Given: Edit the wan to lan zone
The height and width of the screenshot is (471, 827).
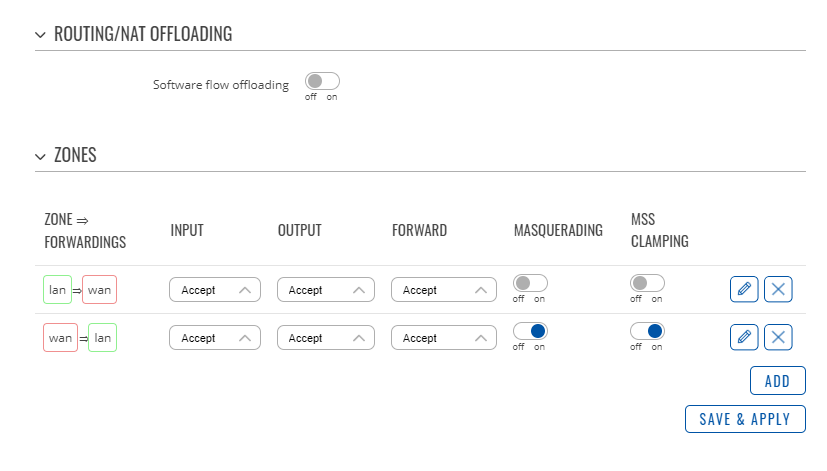Looking at the screenshot, I should pos(744,337).
